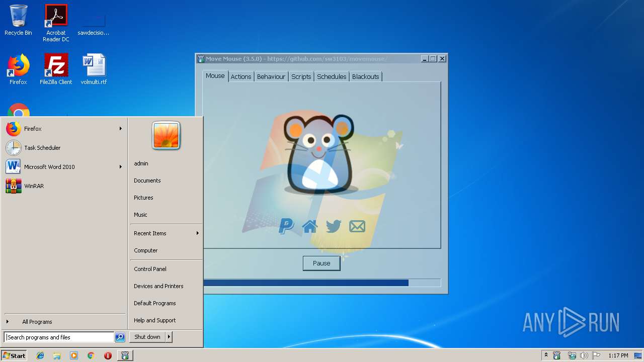Expand the Microsoft Word 2010 jump list arrow
Viewport: 644px width, 362px height.
[120, 167]
